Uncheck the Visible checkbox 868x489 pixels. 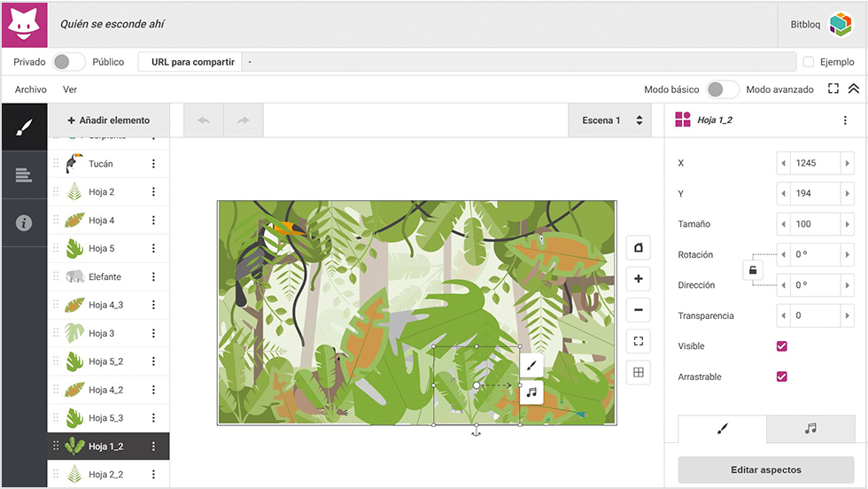pyautogui.click(x=781, y=346)
